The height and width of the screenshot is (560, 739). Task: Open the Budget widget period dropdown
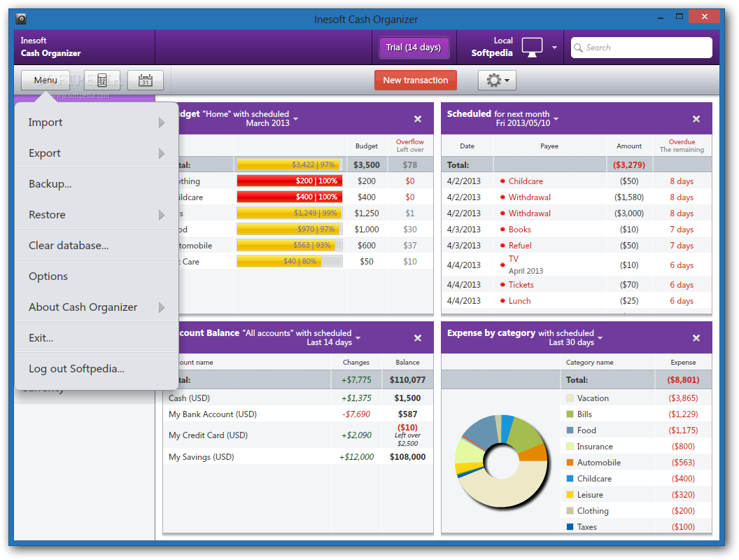click(296, 118)
